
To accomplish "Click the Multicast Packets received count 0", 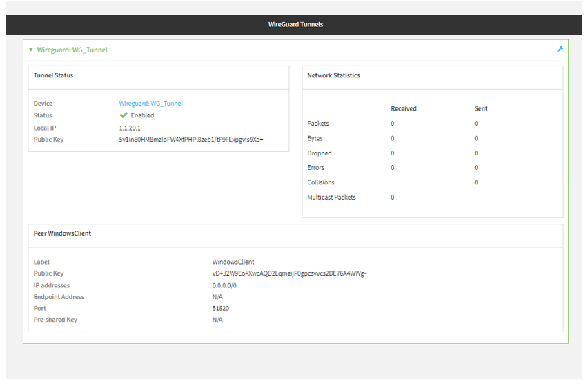I will pos(393,198).
